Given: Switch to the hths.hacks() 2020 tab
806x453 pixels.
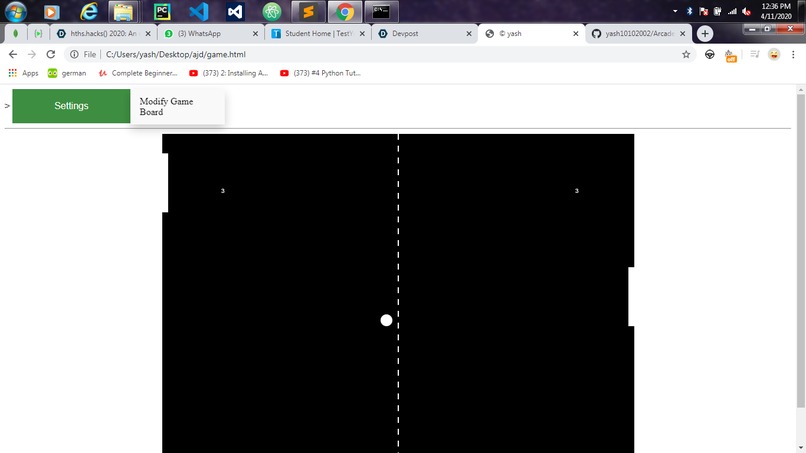Looking at the screenshot, I should pyautogui.click(x=103, y=33).
